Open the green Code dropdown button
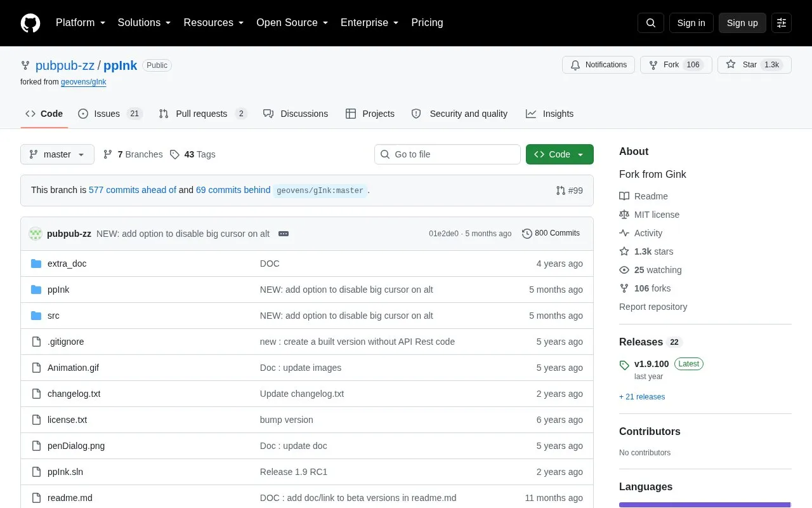 pos(560,154)
